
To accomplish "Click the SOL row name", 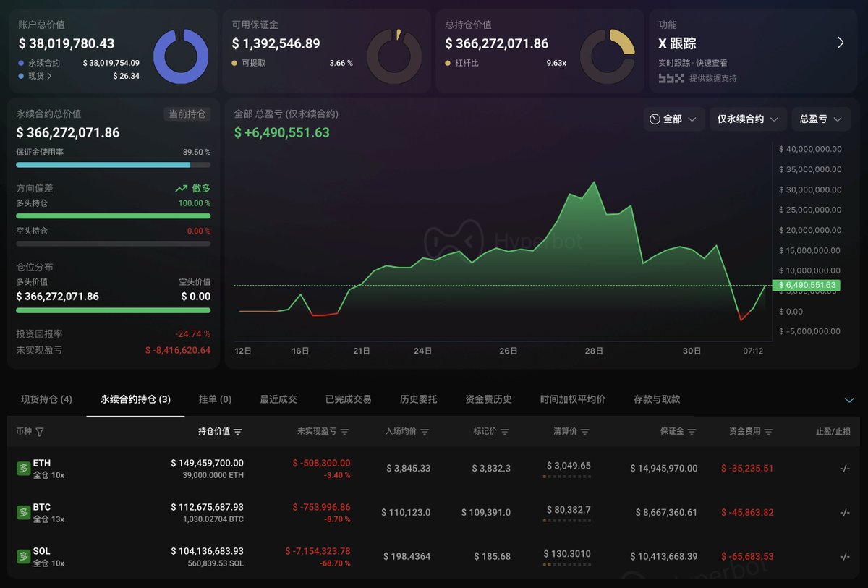I will click(42, 551).
